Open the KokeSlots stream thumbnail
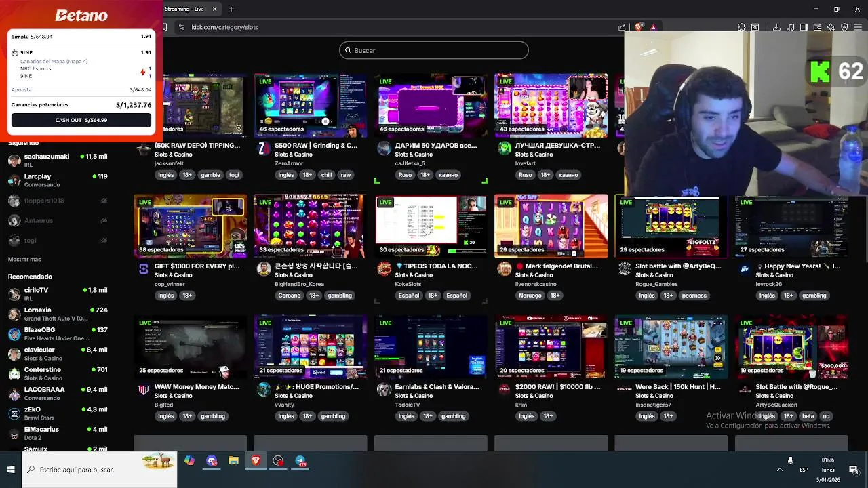This screenshot has height=488, width=868. click(x=431, y=226)
